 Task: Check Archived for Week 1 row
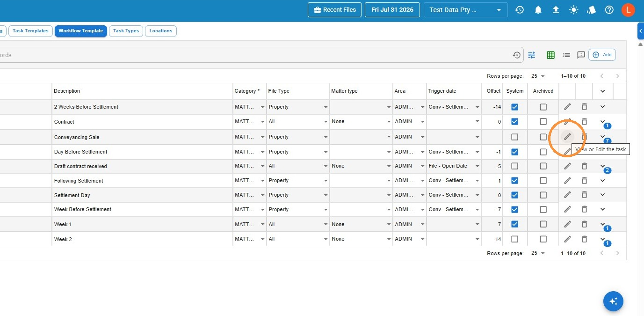click(x=543, y=224)
